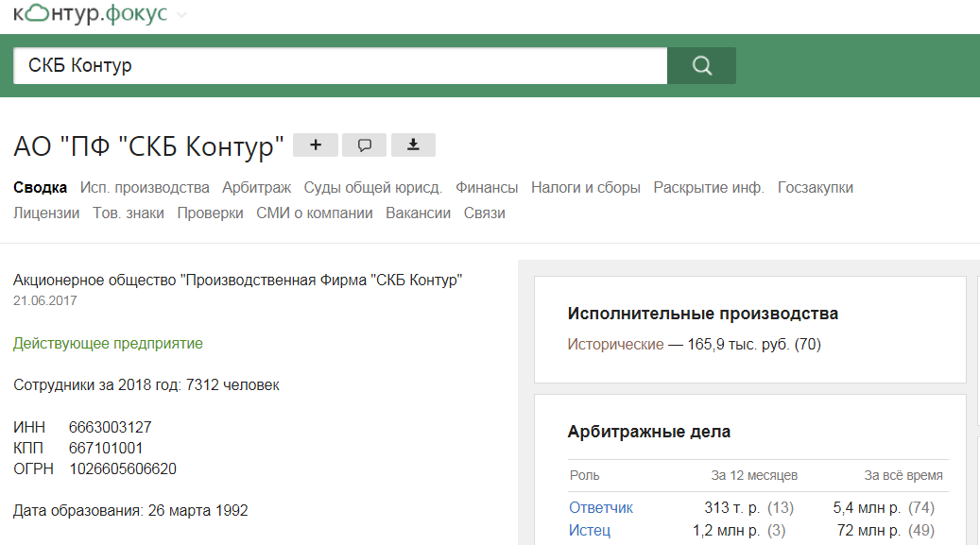This screenshot has width=980, height=545.
Task: Click the company title АО "ПФ "СКБ Контур"
Action: [148, 146]
